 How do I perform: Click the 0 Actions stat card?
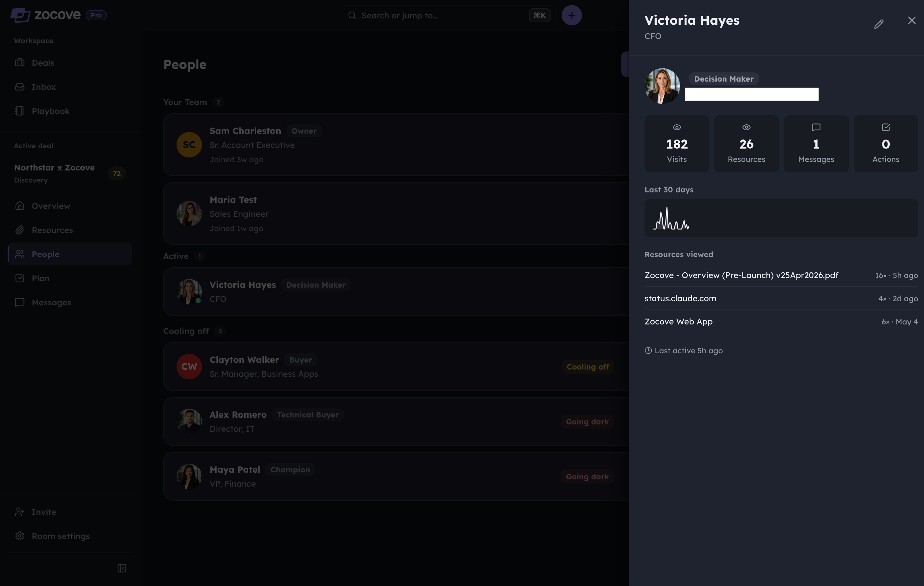point(886,144)
